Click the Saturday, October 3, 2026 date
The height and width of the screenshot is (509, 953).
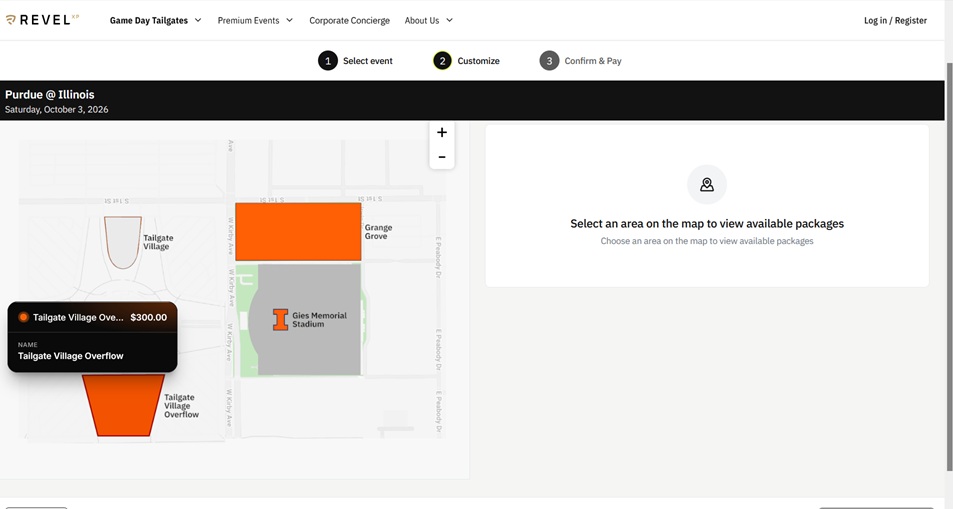[57, 109]
